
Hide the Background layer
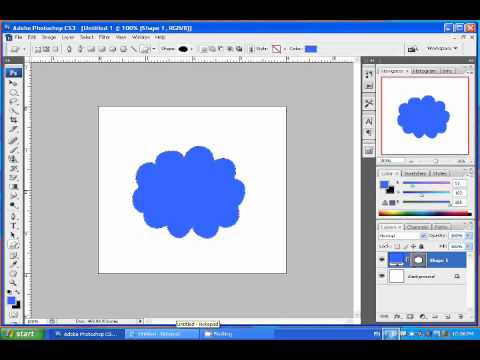coord(382,276)
